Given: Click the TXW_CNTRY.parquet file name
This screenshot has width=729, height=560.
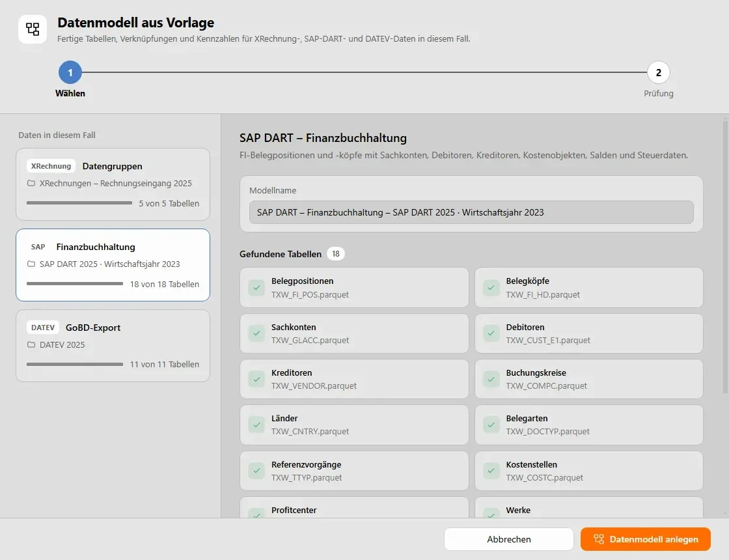Looking at the screenshot, I should (310, 431).
